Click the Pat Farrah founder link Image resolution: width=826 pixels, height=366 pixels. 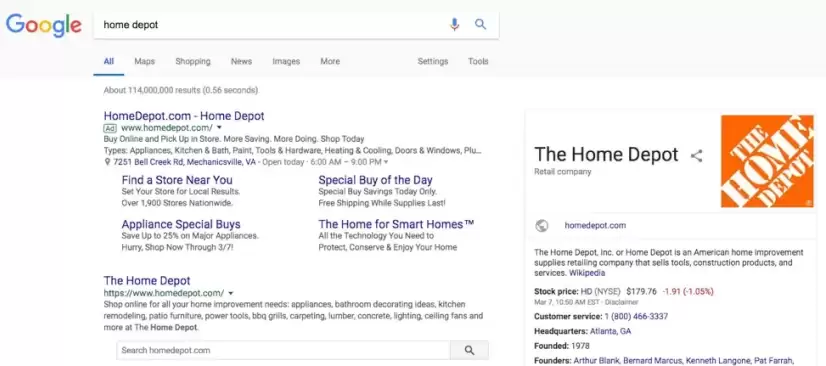pyautogui.click(x=773, y=361)
